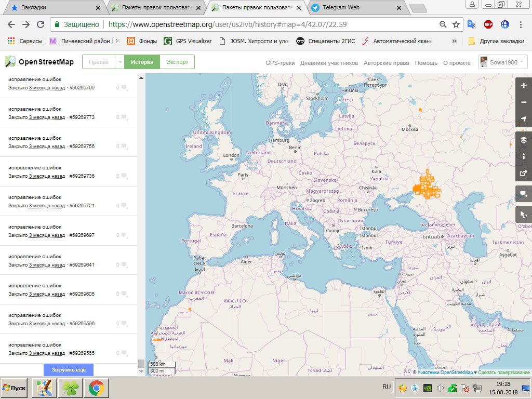The width and height of the screenshot is (532, 399).
Task: Open the JOSM map editor taskbar icon
Action: [45, 388]
